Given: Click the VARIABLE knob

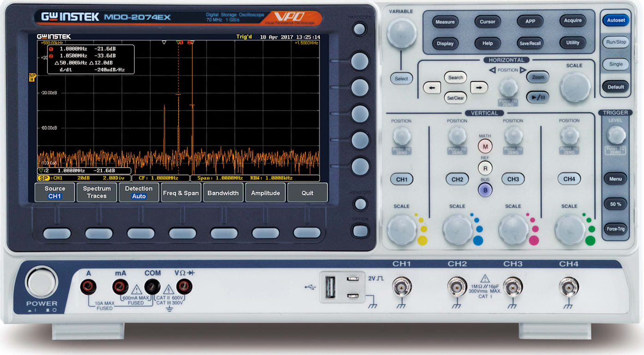Looking at the screenshot, I should coord(401,32).
